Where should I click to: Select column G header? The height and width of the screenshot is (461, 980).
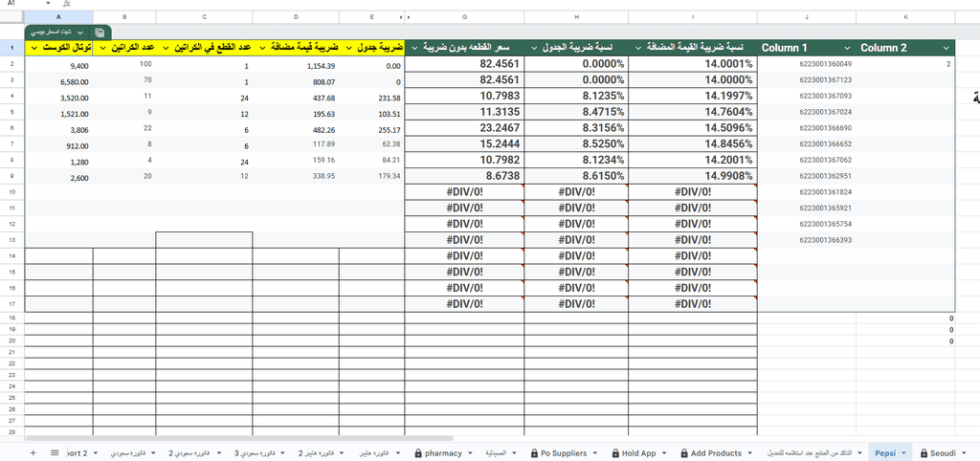point(464,17)
